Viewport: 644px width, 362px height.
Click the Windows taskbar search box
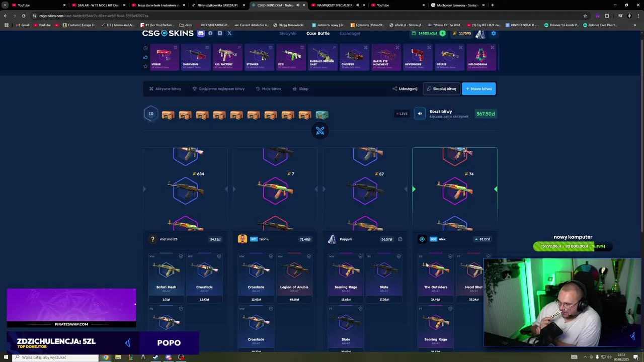[x=55, y=357]
